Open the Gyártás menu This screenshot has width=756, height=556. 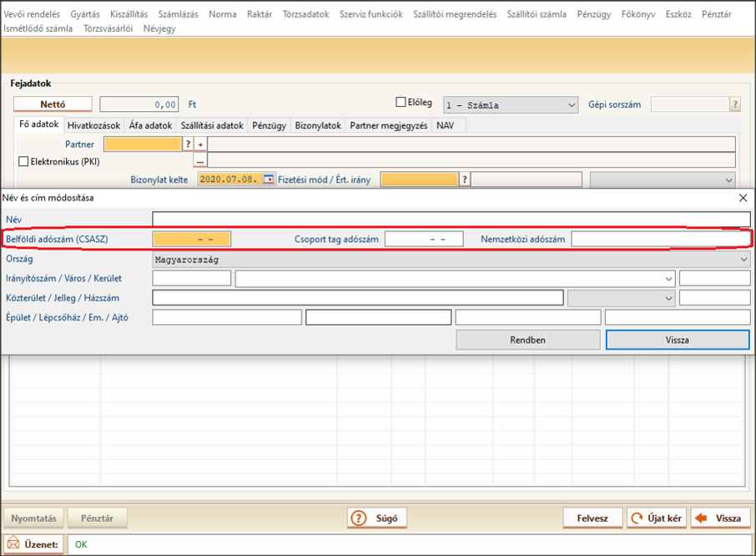pos(85,14)
